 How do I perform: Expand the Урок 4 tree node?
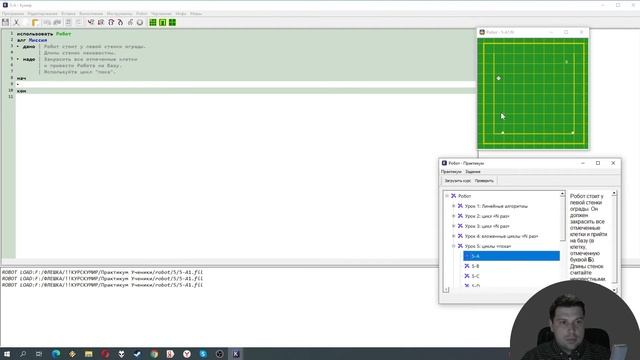[453, 236]
